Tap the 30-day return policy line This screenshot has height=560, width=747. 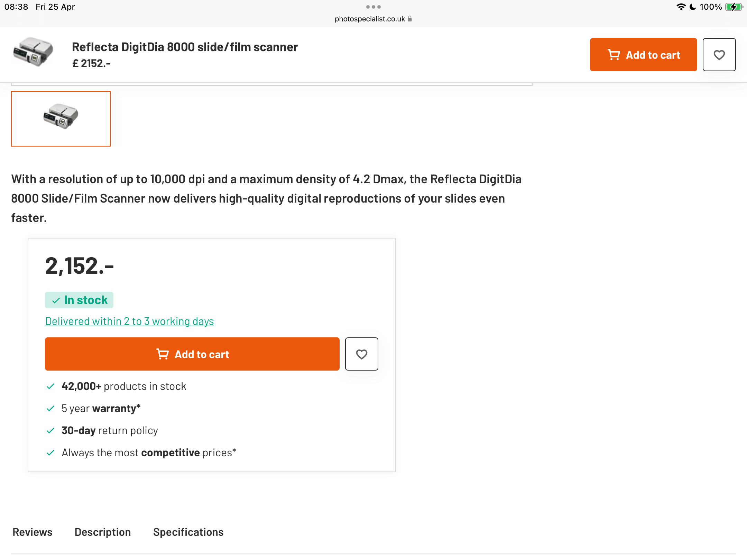pyautogui.click(x=110, y=430)
